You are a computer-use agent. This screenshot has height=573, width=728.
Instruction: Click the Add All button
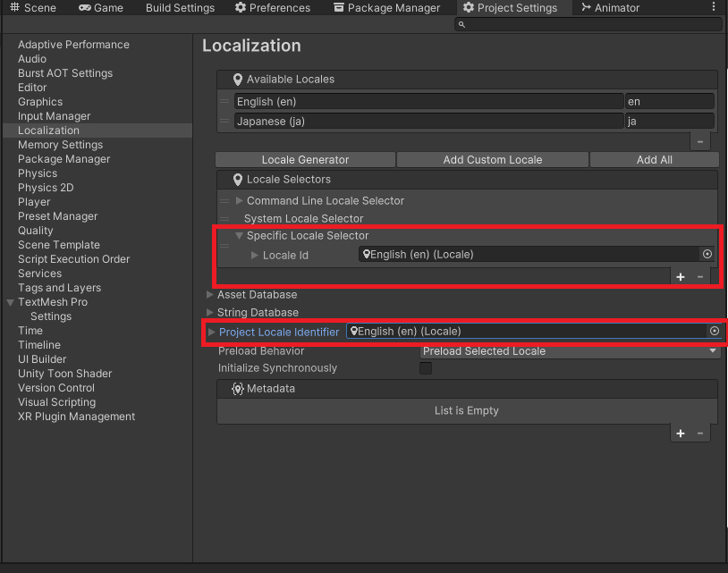click(x=654, y=160)
